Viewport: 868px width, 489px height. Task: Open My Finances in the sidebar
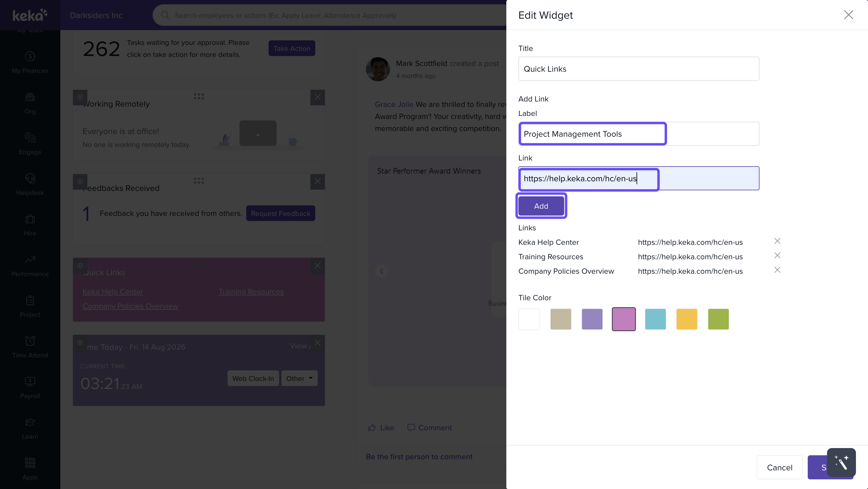click(x=30, y=63)
